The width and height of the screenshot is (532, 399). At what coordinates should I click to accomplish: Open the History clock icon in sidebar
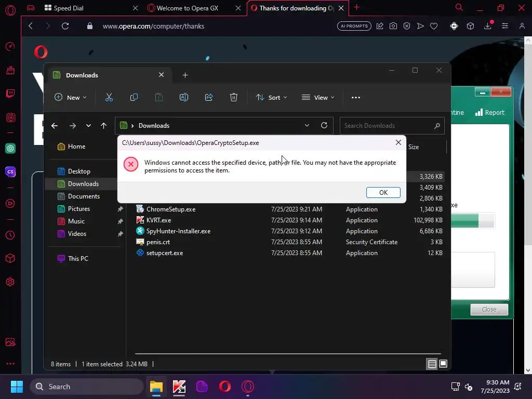tap(10, 235)
